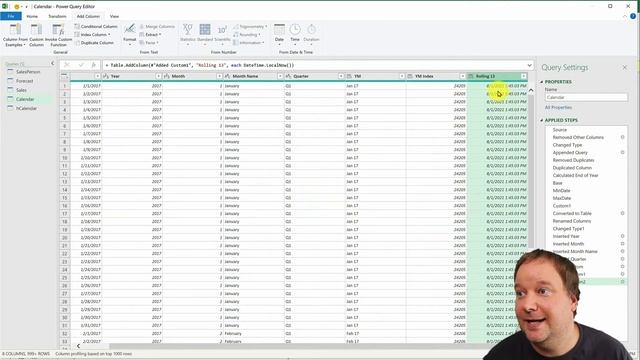Select the SalesPerson query
The width and height of the screenshot is (640, 360).
pyautogui.click(x=28, y=72)
